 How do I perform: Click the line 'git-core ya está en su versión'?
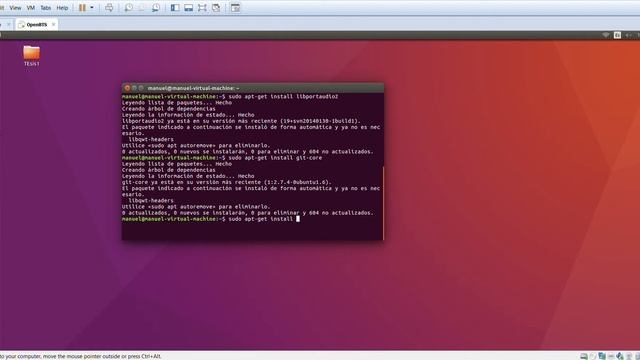(227, 182)
